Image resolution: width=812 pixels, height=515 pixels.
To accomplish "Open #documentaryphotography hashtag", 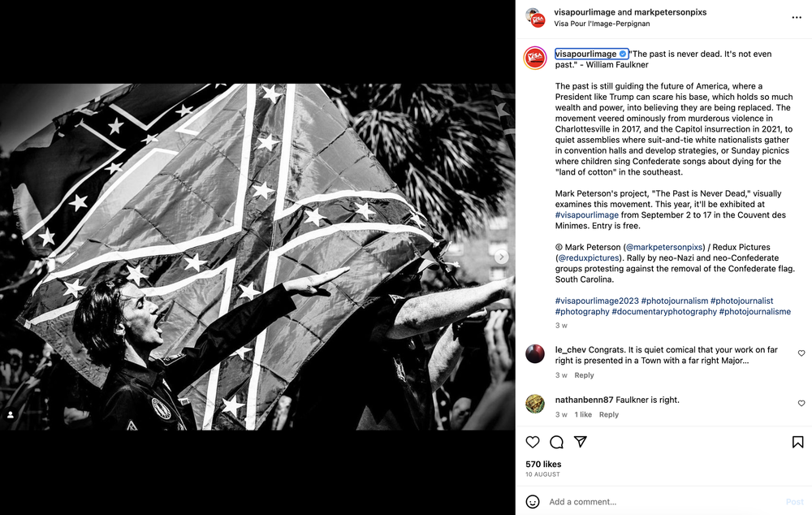I will (x=664, y=311).
